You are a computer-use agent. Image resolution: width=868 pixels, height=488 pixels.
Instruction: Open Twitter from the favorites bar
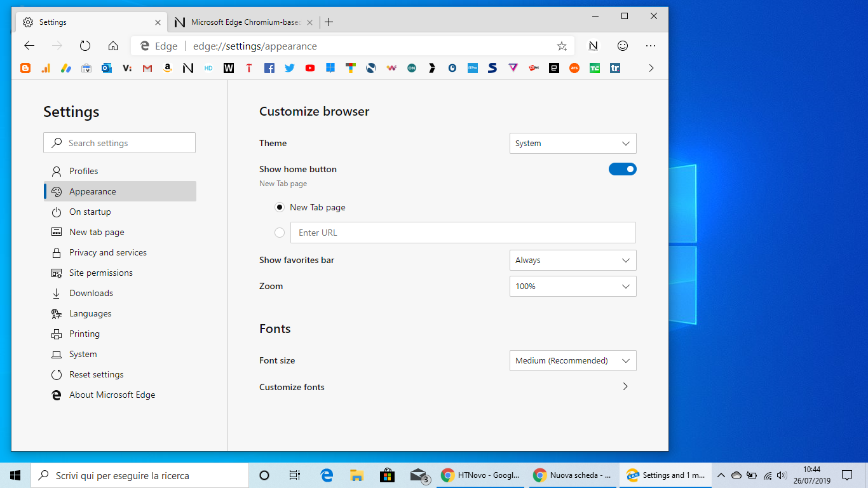pyautogui.click(x=290, y=68)
